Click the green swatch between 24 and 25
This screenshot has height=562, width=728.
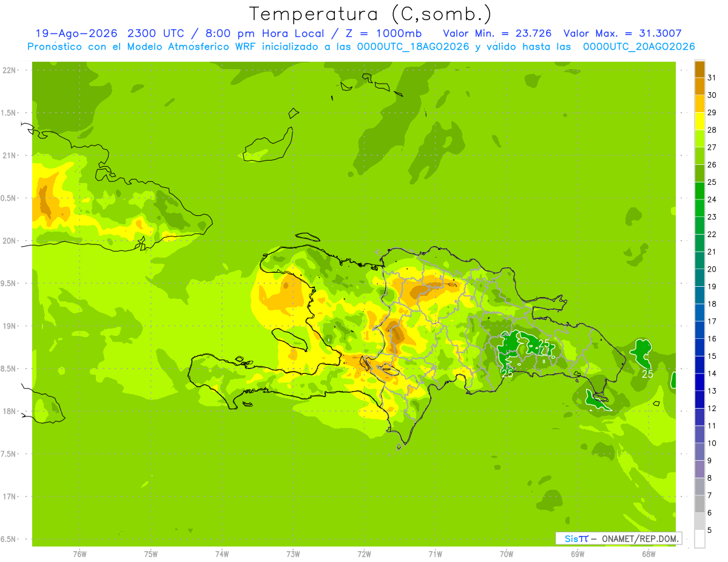[x=699, y=190]
